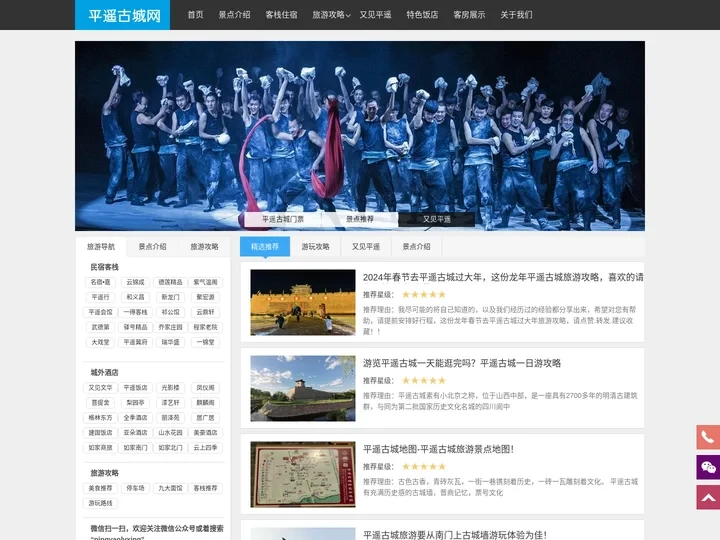Click the back-to-top arrow button
Viewport: 720px width, 540px height.
coord(708,497)
